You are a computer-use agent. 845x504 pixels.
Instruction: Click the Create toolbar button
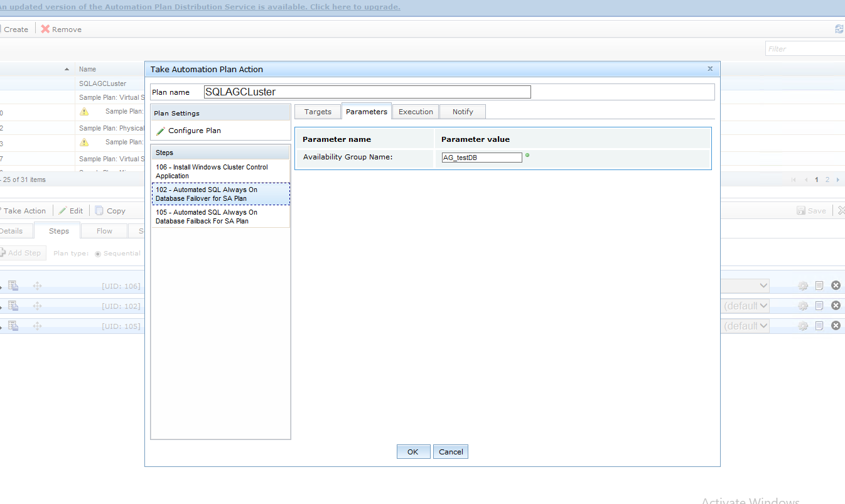[x=16, y=29]
